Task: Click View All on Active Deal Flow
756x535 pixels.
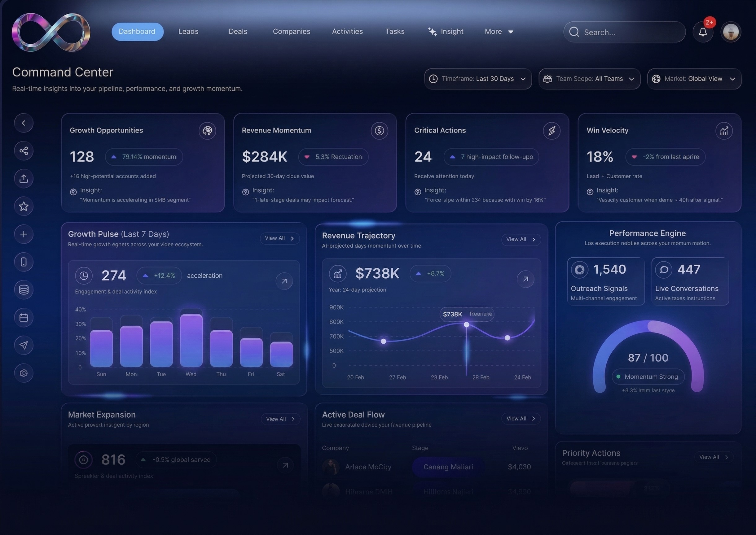Action: pyautogui.click(x=520, y=418)
